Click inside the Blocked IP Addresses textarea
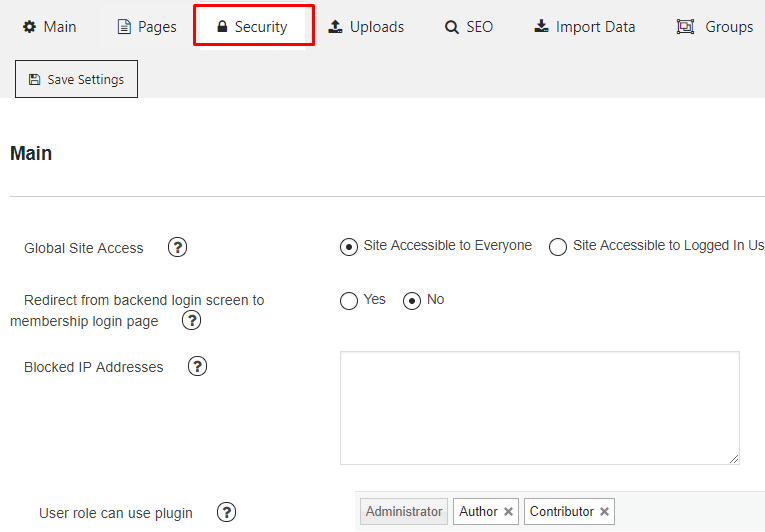Screen dimensions: 765x532 pos(540,408)
